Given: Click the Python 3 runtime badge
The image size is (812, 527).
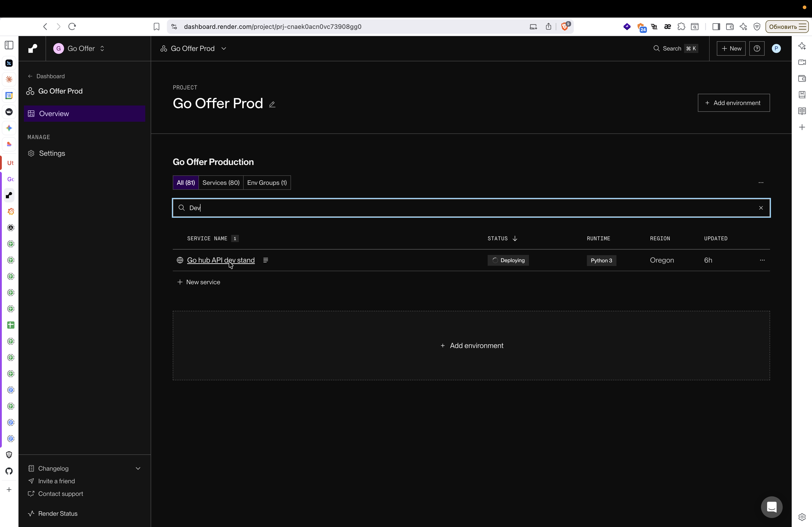Looking at the screenshot, I should pos(601,260).
